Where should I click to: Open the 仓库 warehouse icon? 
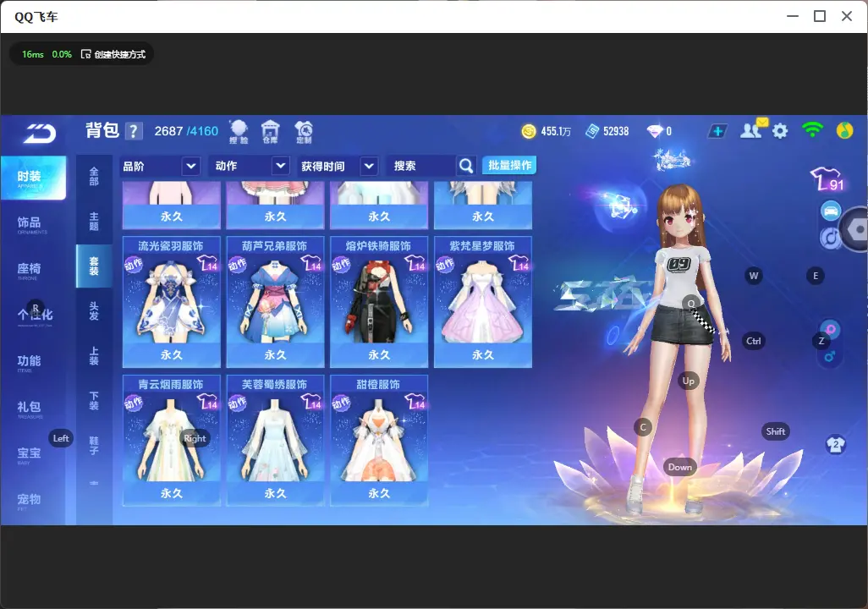pyautogui.click(x=270, y=132)
